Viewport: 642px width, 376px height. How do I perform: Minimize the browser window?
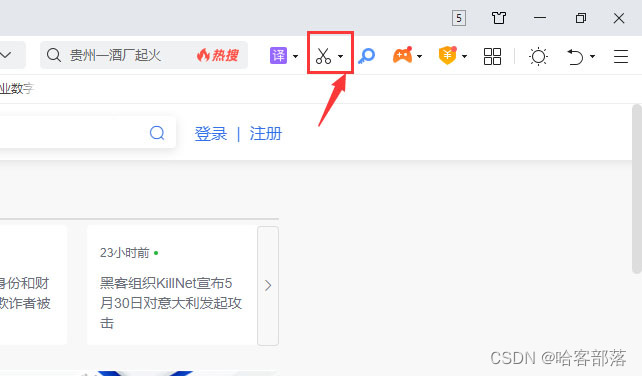click(x=540, y=18)
